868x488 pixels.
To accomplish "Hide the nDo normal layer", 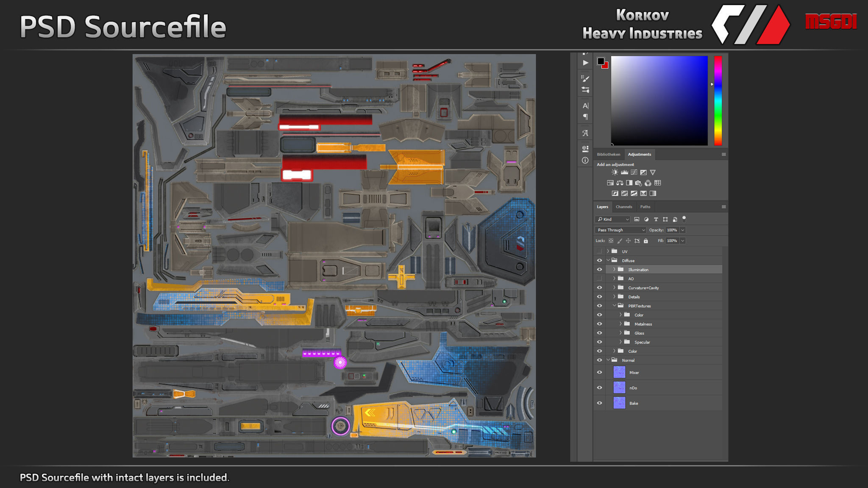I will pyautogui.click(x=599, y=388).
